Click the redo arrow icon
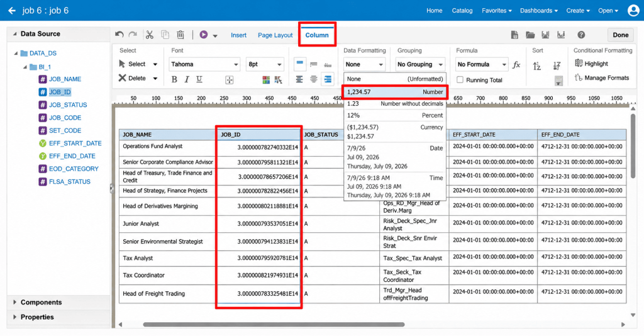 133,35
